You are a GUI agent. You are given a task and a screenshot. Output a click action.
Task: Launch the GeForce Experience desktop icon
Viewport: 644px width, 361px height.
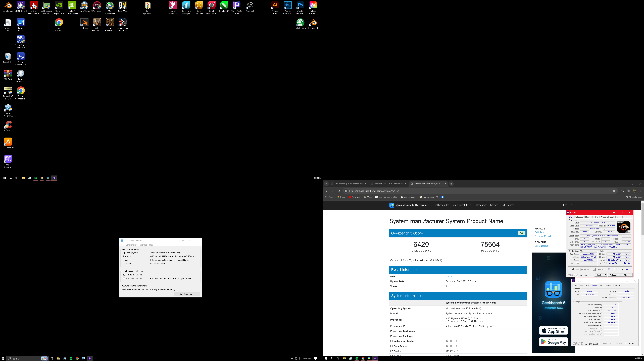click(x=59, y=8)
